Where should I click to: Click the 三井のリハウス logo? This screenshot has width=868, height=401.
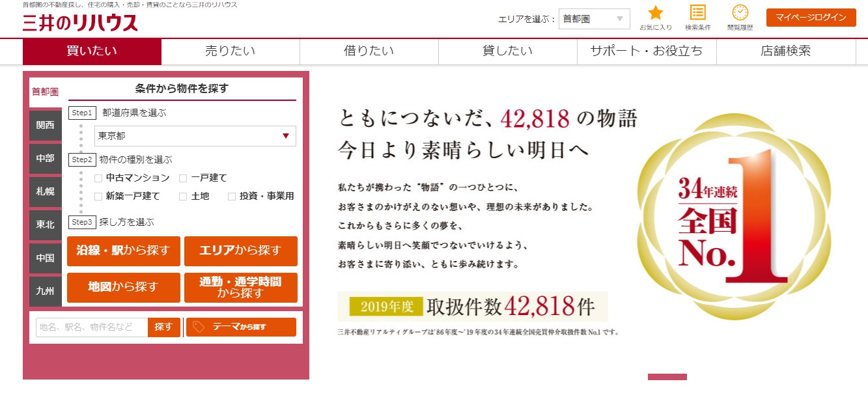click(80, 23)
